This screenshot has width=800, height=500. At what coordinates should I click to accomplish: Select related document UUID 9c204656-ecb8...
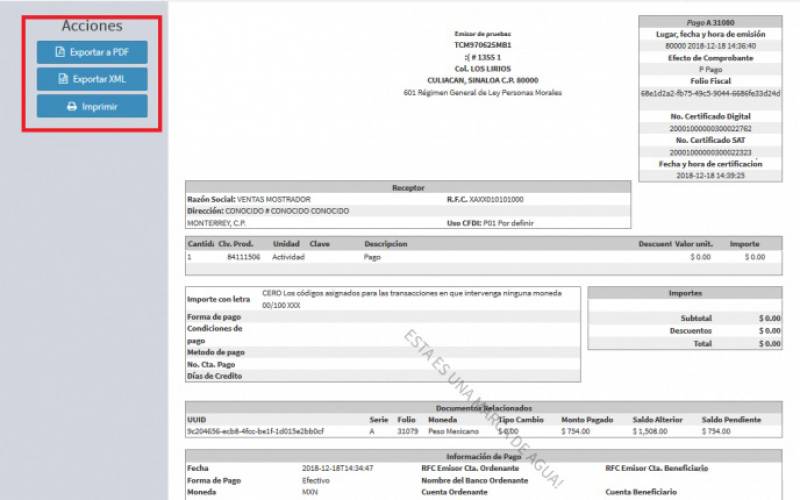(255, 431)
